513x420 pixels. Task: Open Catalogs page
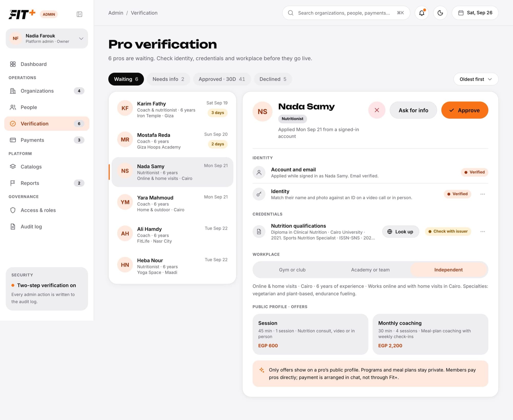(47, 167)
